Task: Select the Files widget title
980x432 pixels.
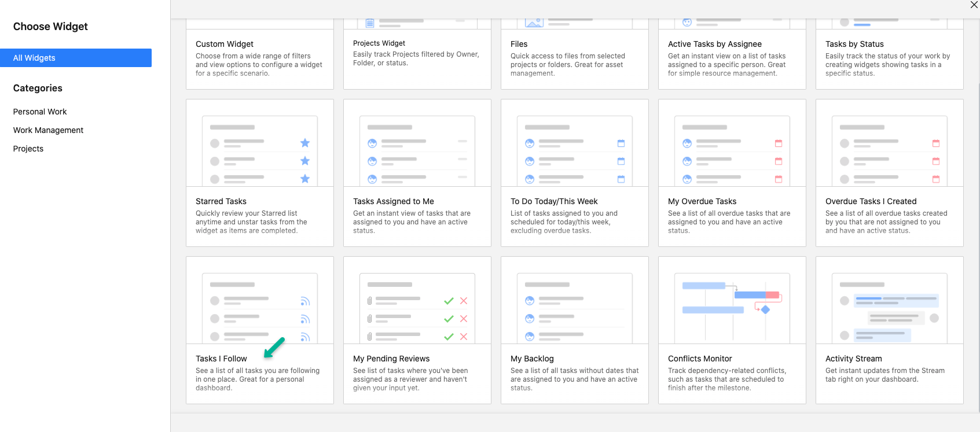Action: coord(519,44)
